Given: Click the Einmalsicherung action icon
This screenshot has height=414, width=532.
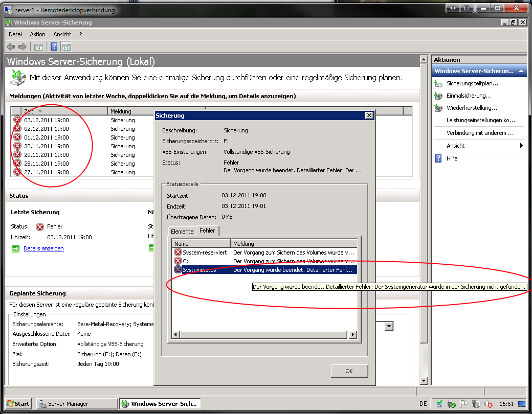Looking at the screenshot, I should click(x=438, y=96).
